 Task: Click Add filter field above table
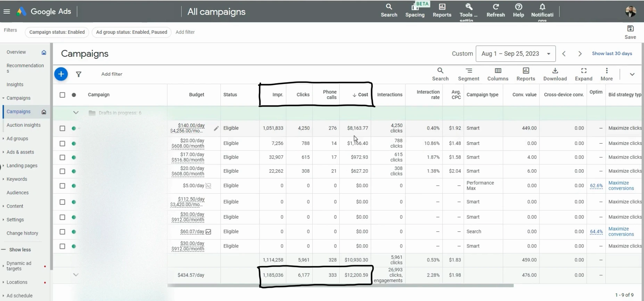pyautogui.click(x=112, y=74)
